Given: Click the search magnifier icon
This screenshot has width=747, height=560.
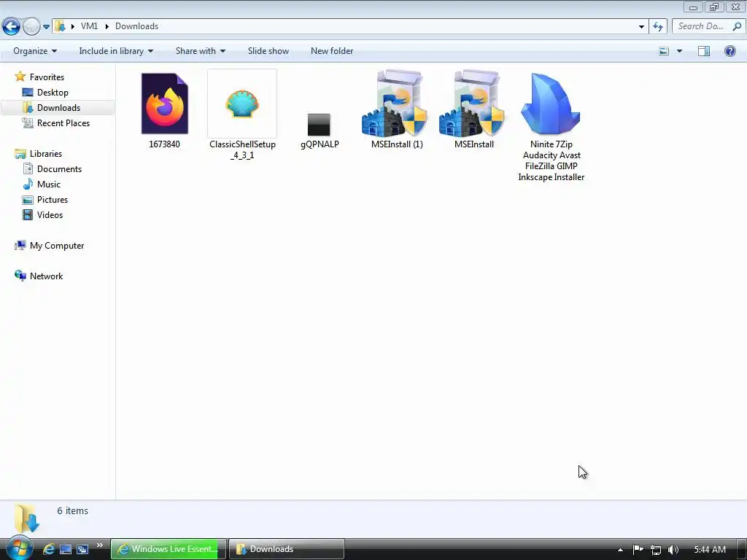Looking at the screenshot, I should pyautogui.click(x=737, y=26).
